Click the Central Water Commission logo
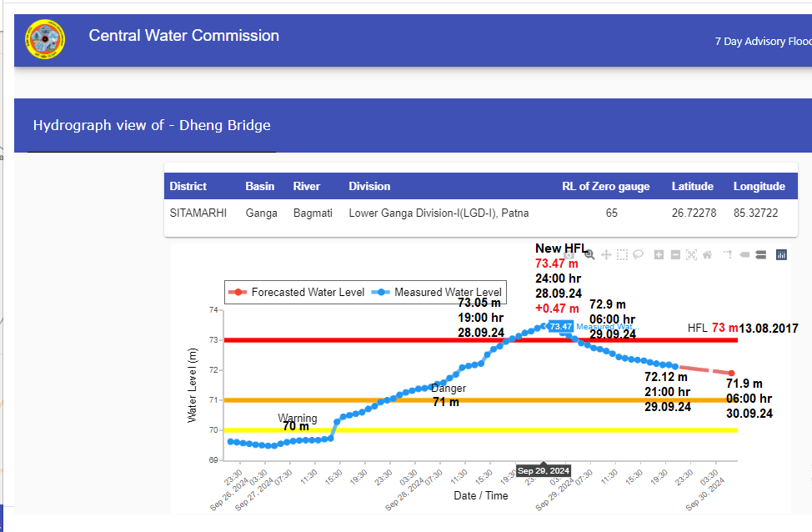This screenshot has height=532, width=812. point(44,39)
